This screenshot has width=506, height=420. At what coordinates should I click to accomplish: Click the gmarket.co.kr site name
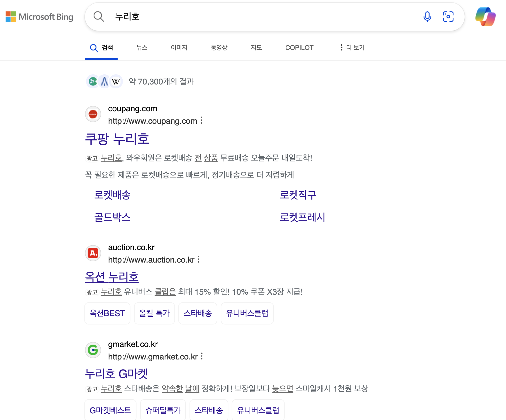point(133,344)
